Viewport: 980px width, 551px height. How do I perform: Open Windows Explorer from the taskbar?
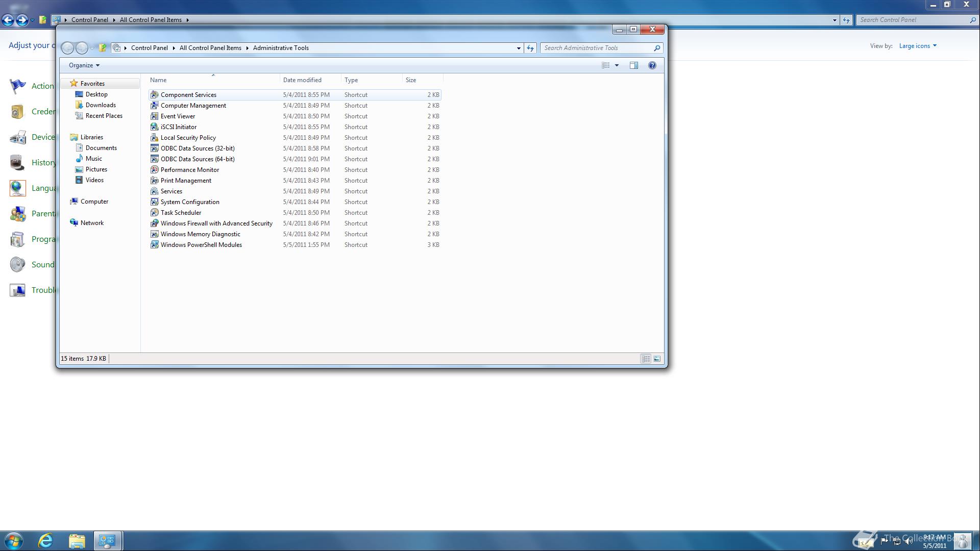click(x=77, y=541)
